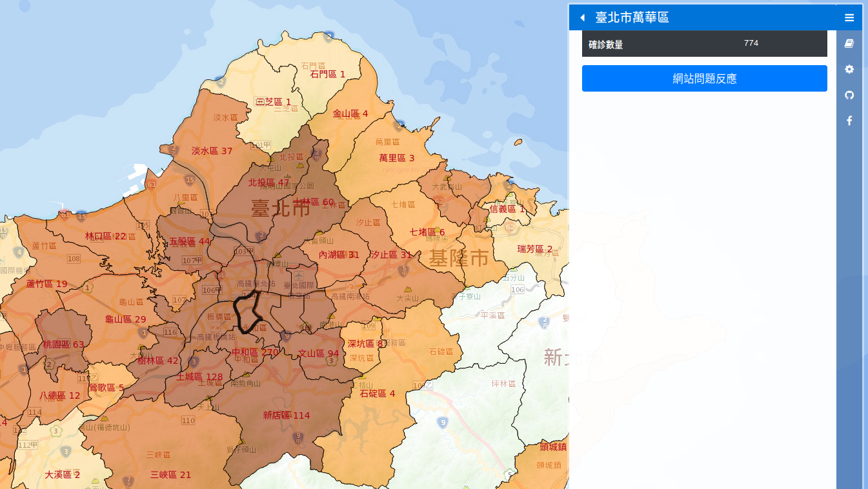The height and width of the screenshot is (489, 868).
Task: Pick the 金山區 4 district label
Action: click(350, 114)
